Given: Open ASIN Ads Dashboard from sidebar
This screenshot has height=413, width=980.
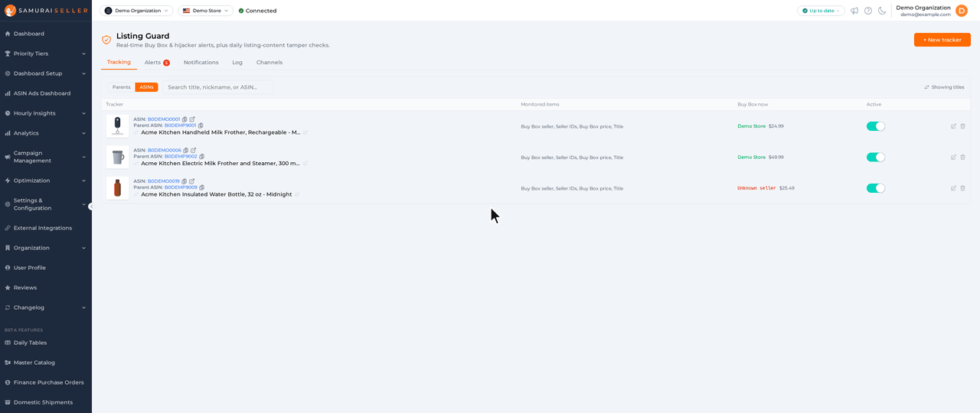Looking at the screenshot, I should (46, 93).
